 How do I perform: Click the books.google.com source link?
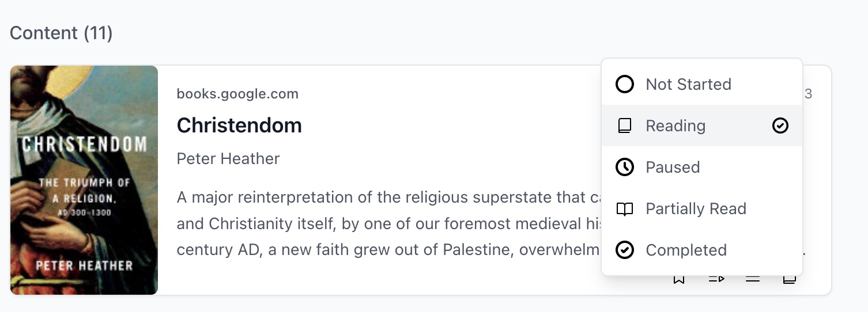(x=237, y=94)
